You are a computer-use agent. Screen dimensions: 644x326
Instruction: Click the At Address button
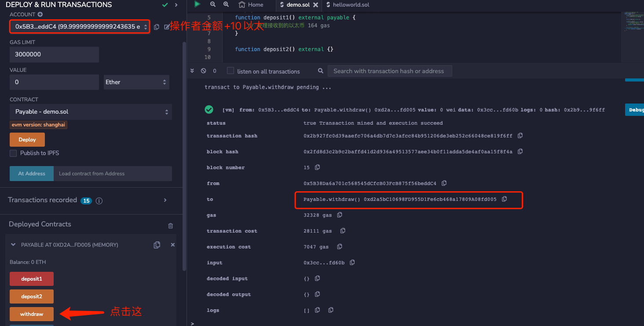[32, 174]
